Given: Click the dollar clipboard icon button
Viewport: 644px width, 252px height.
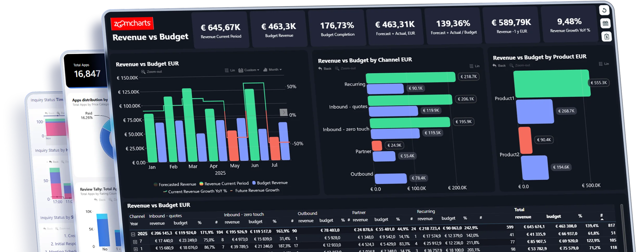Looking at the screenshot, I should pos(607,37).
